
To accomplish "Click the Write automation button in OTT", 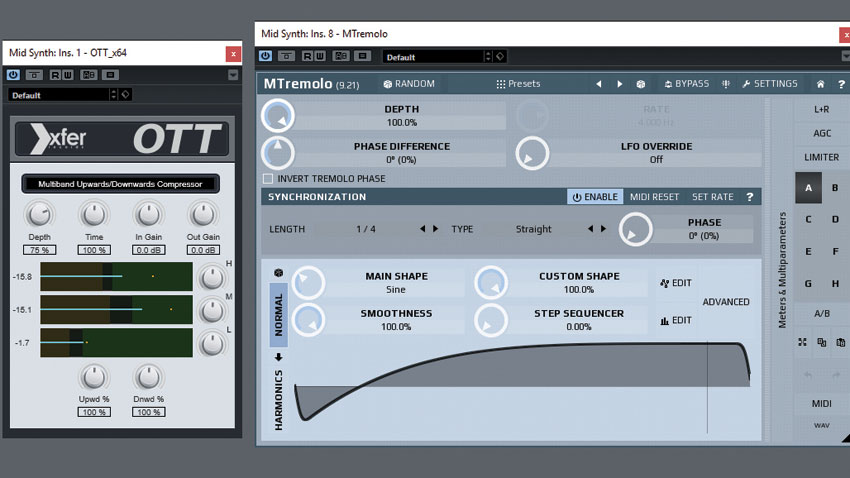I will [68, 75].
